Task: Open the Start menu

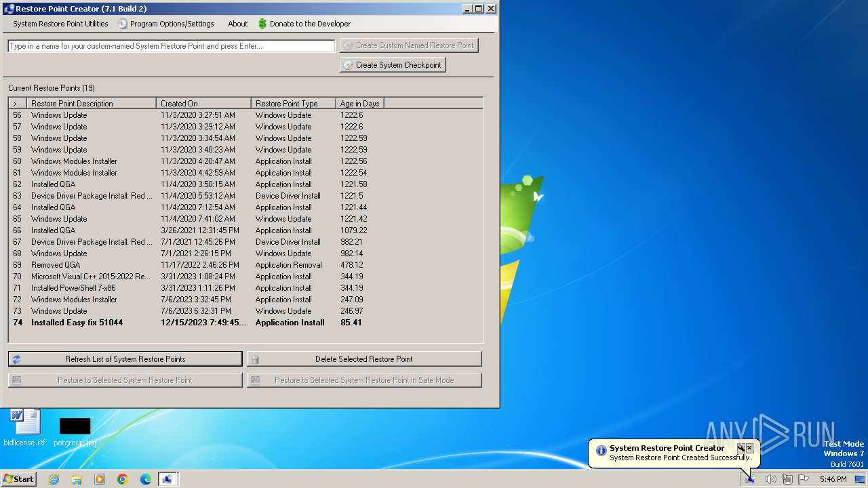Action: coord(19,479)
